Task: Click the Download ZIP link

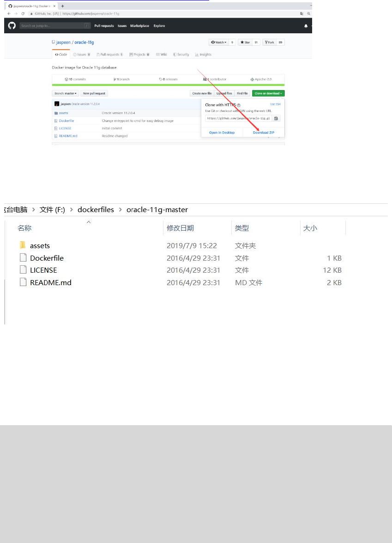Action: pos(264,133)
